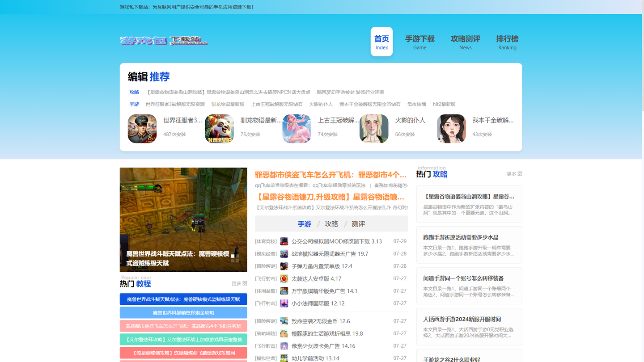Click icon beside 慵豚豚的生活游戏折相思
This screenshot has width=644, height=362.
[284, 333]
